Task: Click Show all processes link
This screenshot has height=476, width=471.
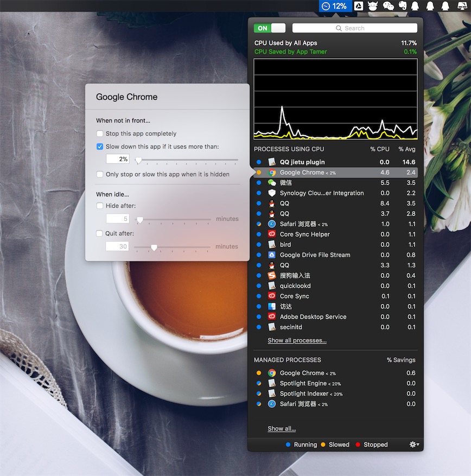Action: tap(297, 340)
